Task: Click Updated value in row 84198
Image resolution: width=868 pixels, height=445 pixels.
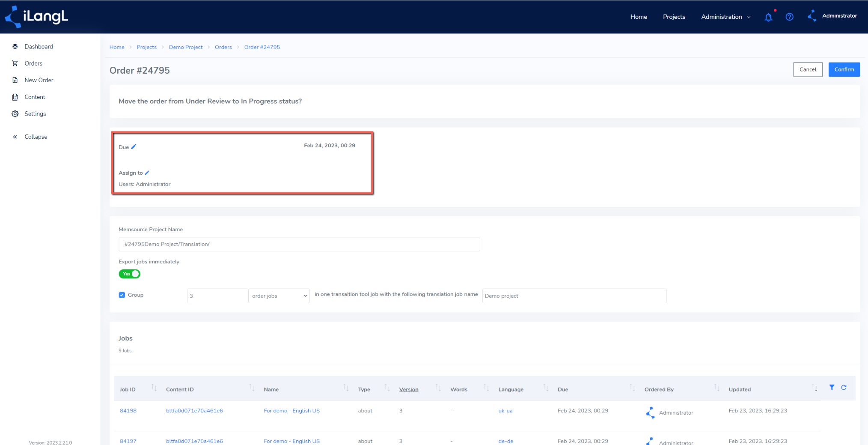Action: [758, 411]
